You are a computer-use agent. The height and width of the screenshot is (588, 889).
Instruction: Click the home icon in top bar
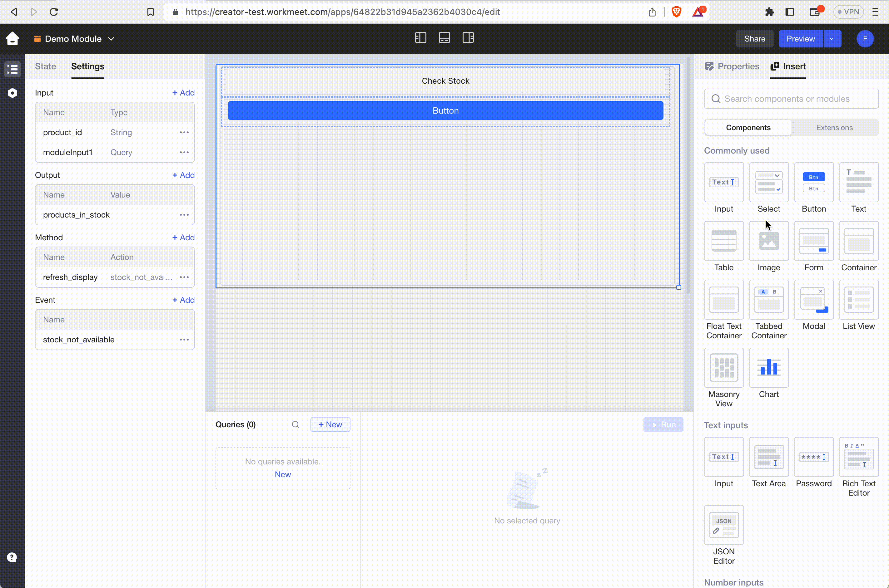[x=12, y=38]
